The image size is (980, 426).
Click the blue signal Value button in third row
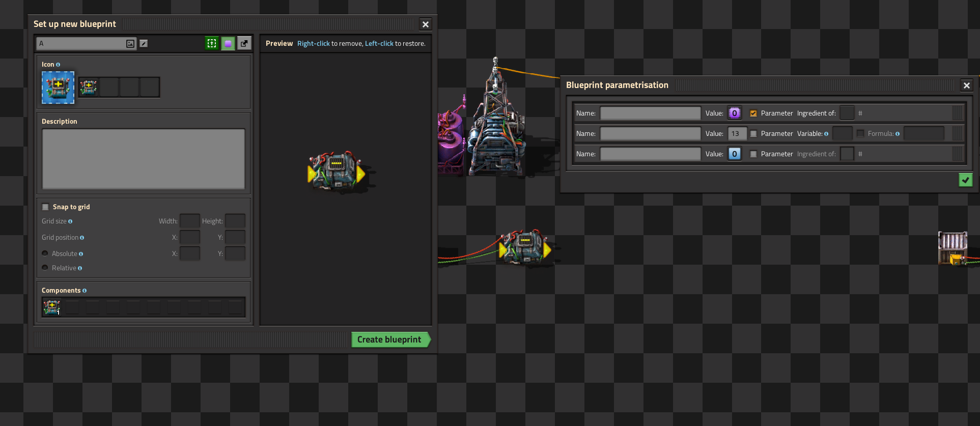pos(735,154)
